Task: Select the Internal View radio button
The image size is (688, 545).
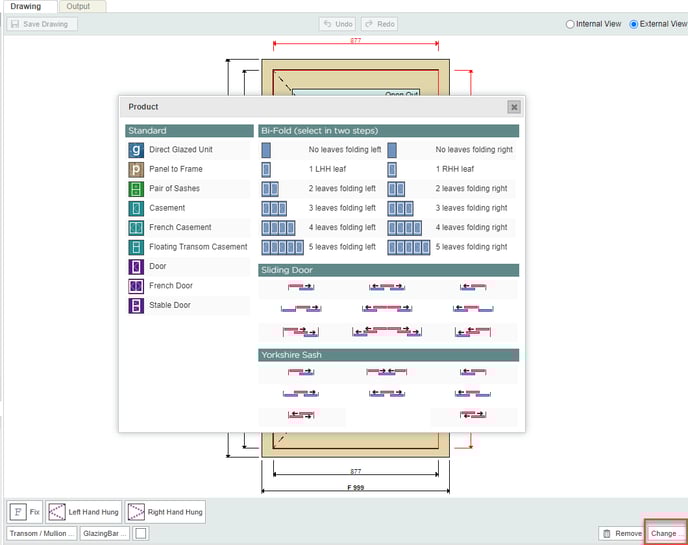Action: point(570,24)
